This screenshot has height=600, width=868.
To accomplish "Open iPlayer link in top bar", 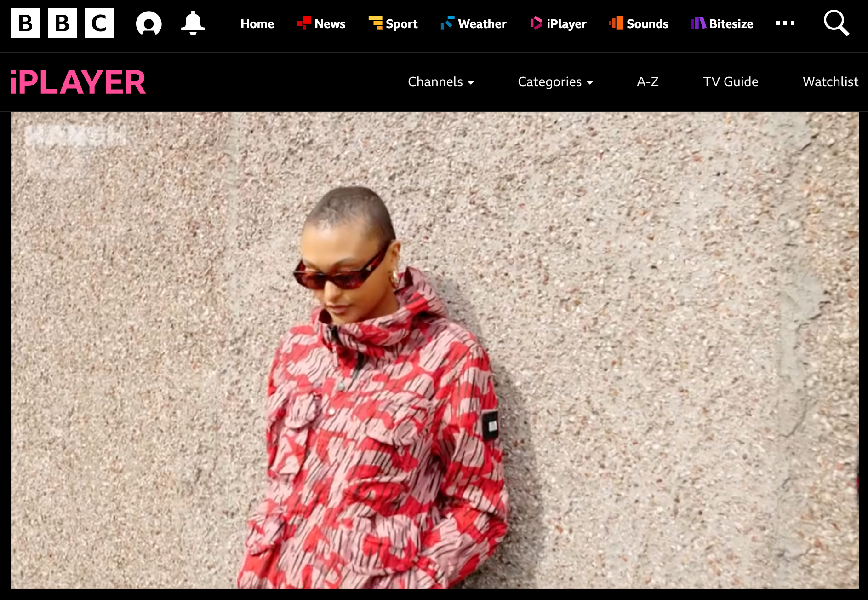I will click(x=558, y=23).
